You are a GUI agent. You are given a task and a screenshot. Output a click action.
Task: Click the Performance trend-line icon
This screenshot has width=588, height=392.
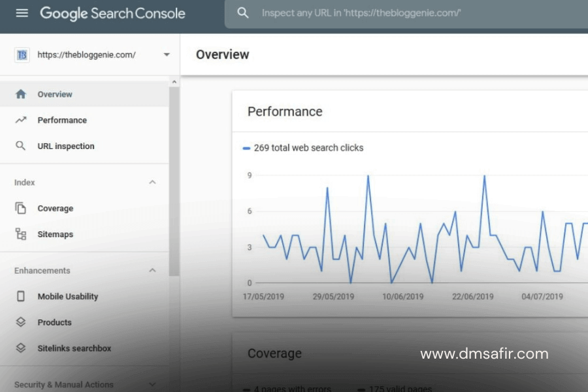tap(21, 120)
